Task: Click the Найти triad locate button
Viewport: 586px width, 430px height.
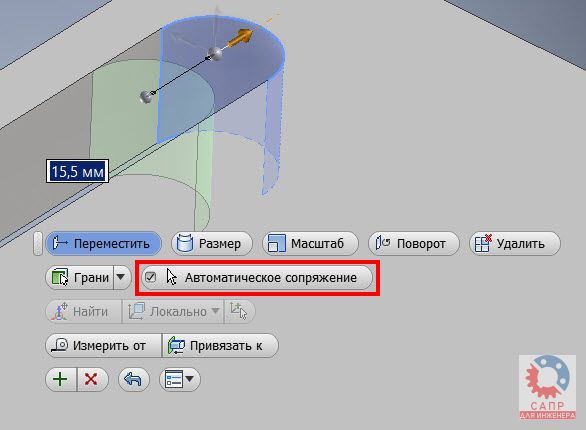Action: tap(83, 311)
